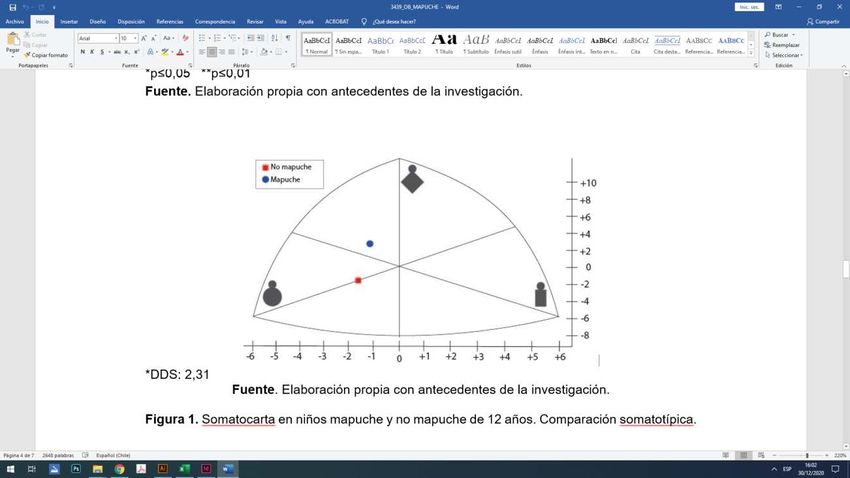Viewport: 850px width, 478px height.
Task: Switch to the Insertar tab
Action: [x=69, y=22]
